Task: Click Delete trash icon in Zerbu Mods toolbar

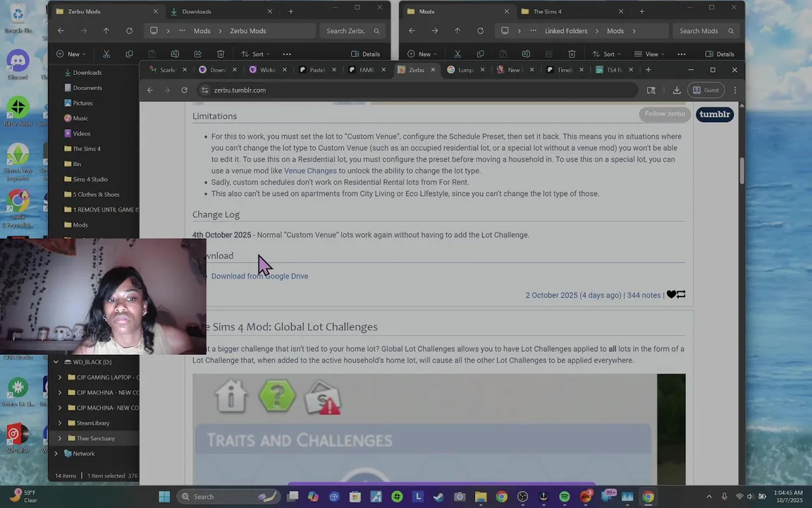Action: pos(221,54)
